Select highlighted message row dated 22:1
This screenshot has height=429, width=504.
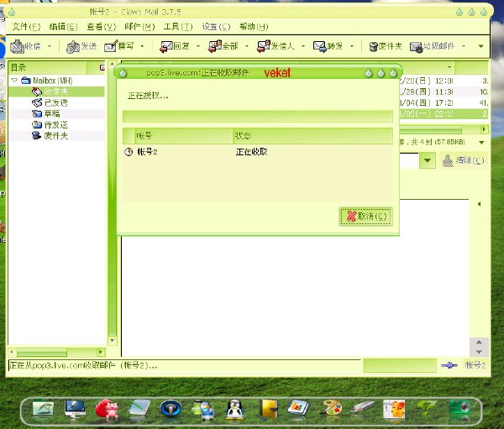click(x=444, y=114)
